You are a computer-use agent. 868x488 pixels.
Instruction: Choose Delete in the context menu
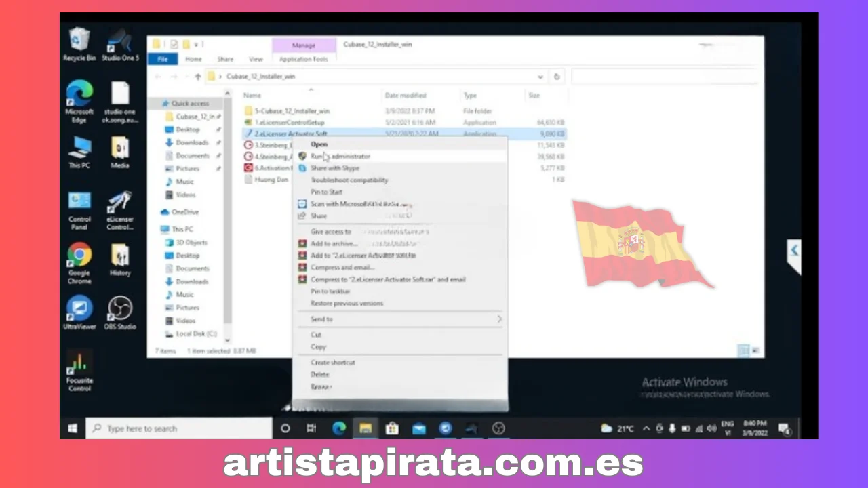pyautogui.click(x=400, y=375)
